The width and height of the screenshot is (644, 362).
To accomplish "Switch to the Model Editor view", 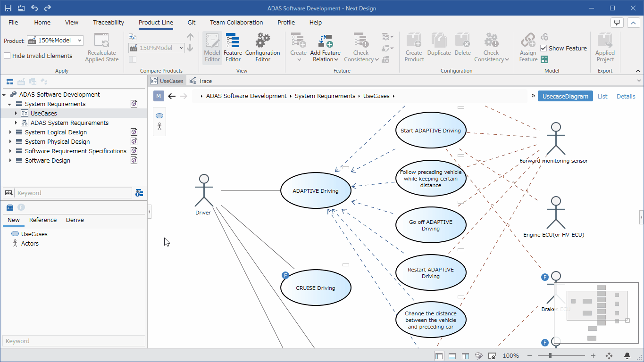I will coord(212,48).
